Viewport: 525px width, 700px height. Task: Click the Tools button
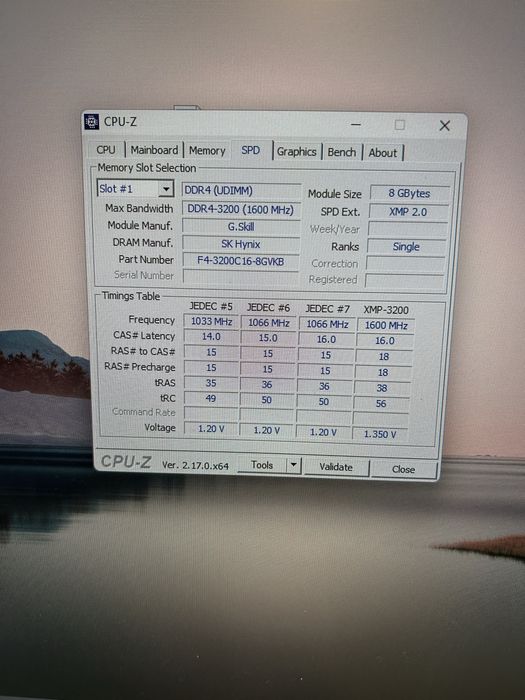[262, 465]
